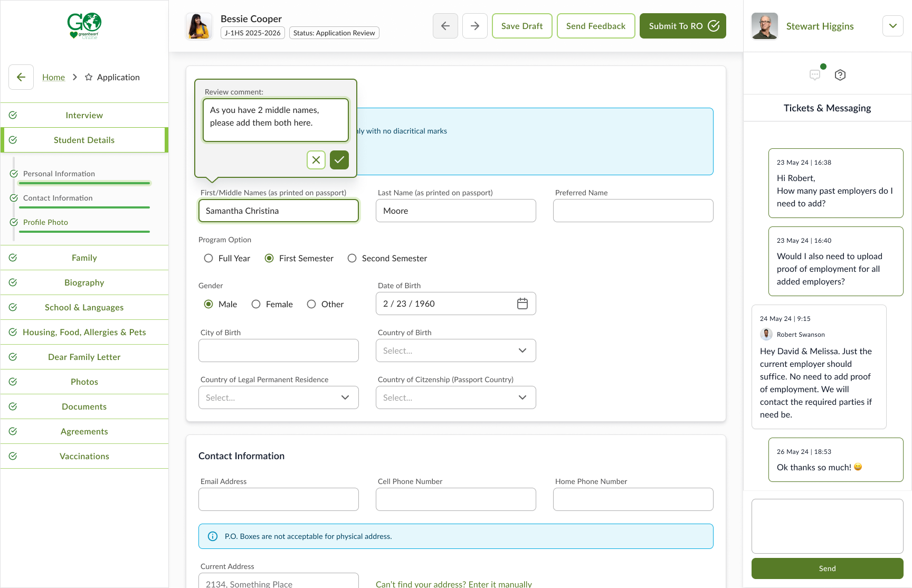Go to the next applicant with the right arrow
The width and height of the screenshot is (912, 588).
point(475,26)
